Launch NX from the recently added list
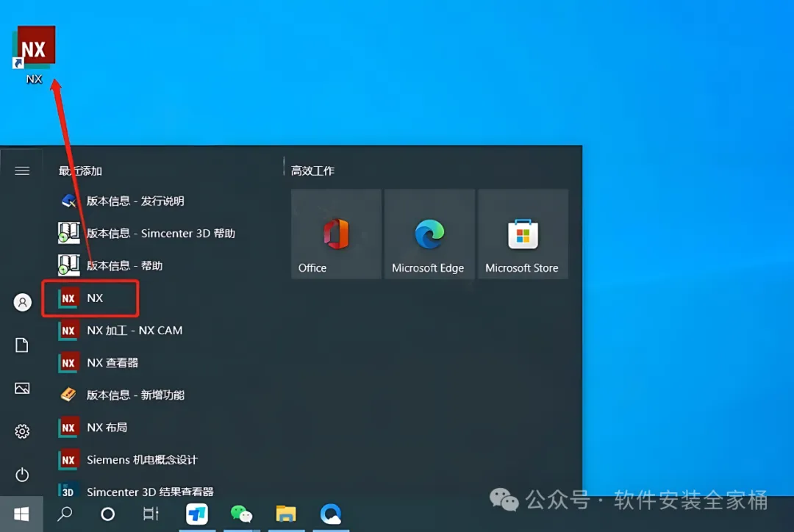Viewport: 794px width, 532px height. pyautogui.click(x=90, y=298)
